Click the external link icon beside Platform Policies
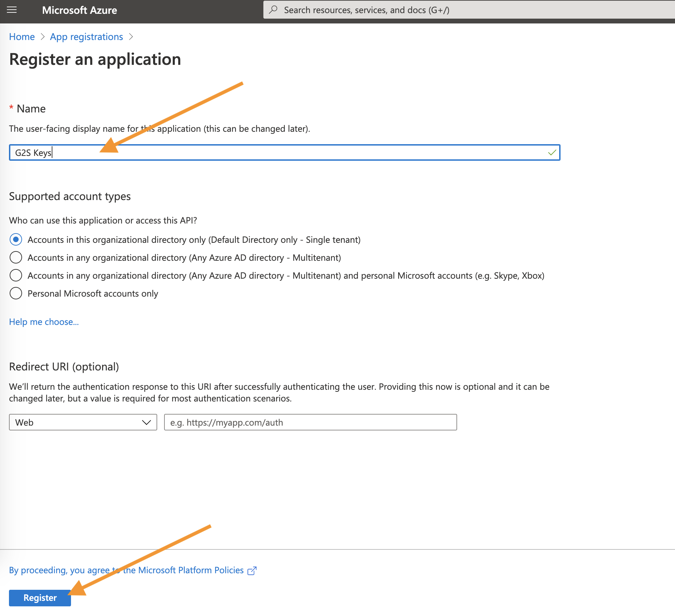675x616 pixels. (252, 571)
